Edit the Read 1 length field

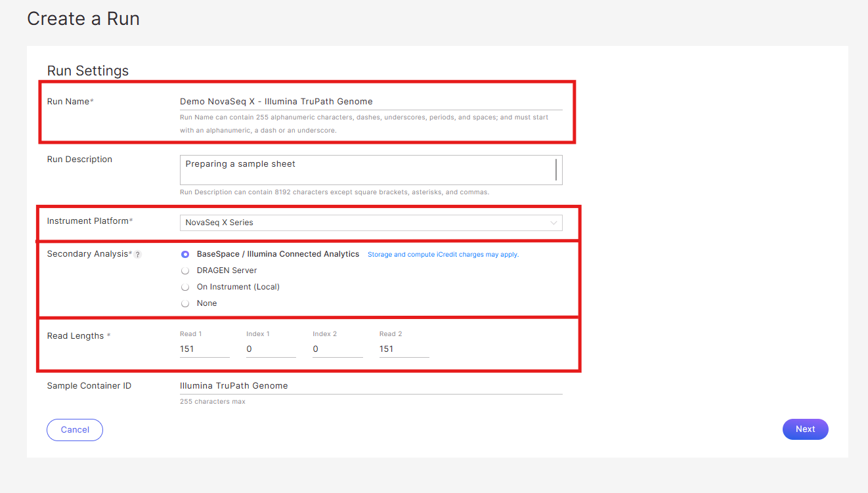point(204,349)
